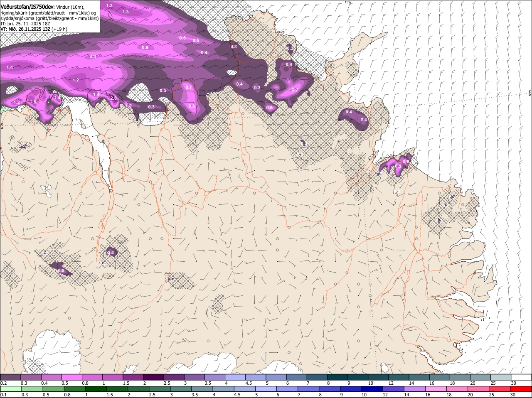Choose the bright pink 0.5 snow-scale swatch
Image resolution: width=532 pixels, height=398 pixels.
pos(71,377)
